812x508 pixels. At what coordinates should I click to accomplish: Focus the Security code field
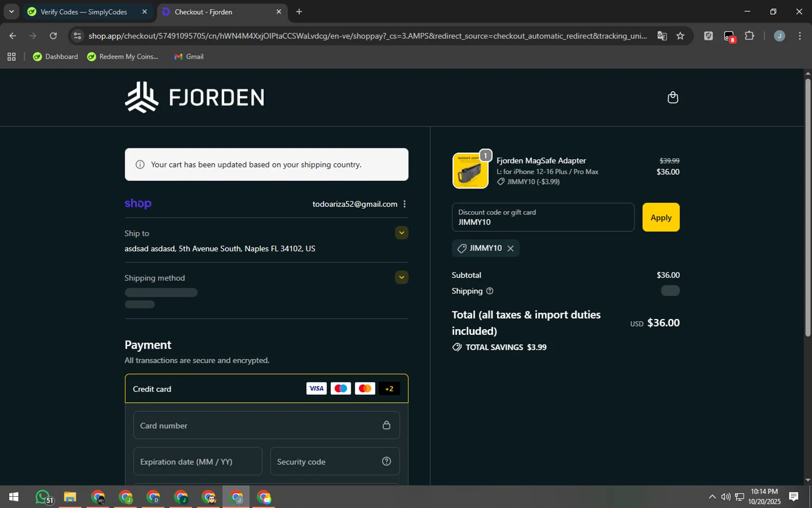click(335, 461)
